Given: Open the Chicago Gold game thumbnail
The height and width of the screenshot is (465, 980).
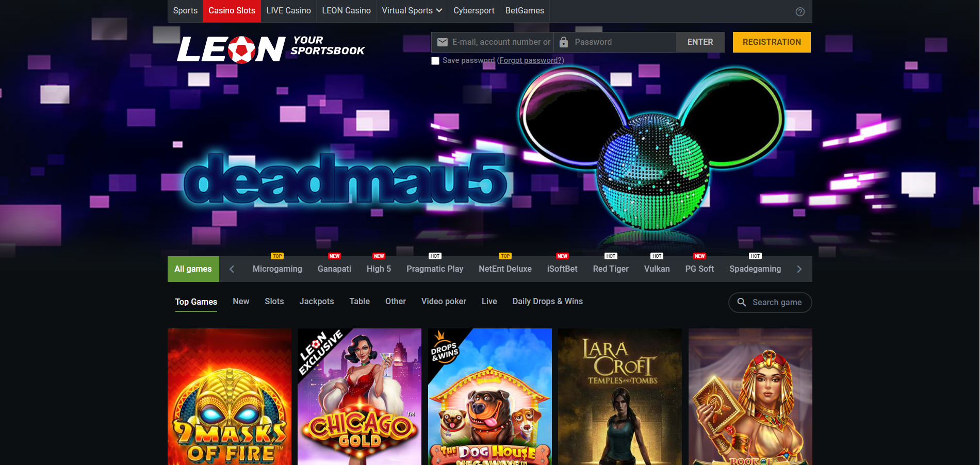Looking at the screenshot, I should (x=360, y=397).
